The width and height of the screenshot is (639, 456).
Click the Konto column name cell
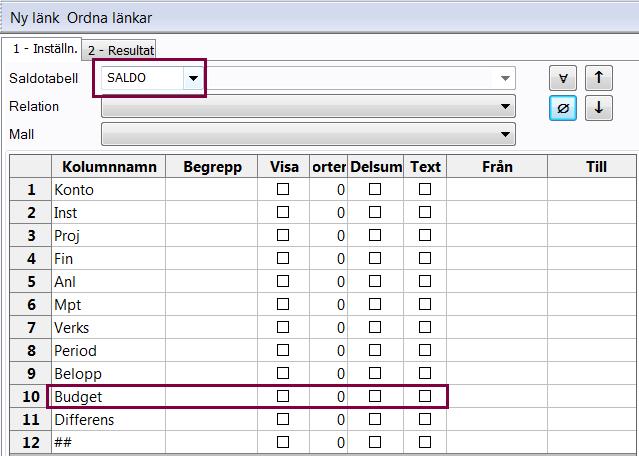tap(109, 189)
